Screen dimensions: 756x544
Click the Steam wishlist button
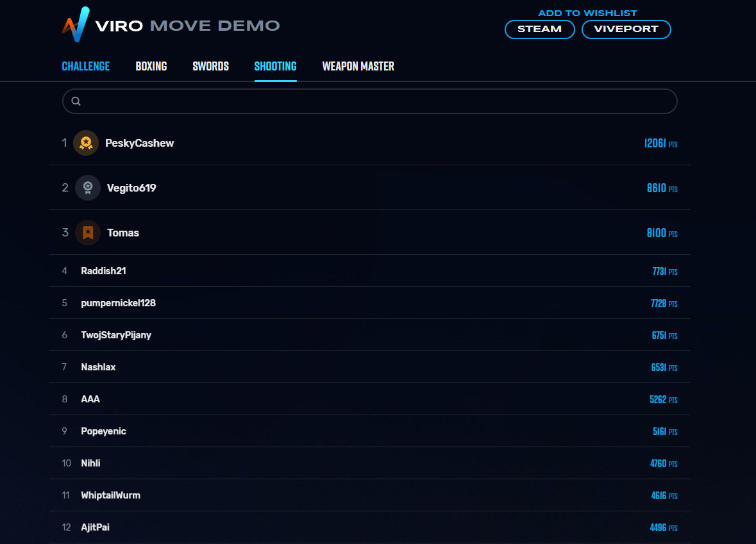tap(539, 29)
